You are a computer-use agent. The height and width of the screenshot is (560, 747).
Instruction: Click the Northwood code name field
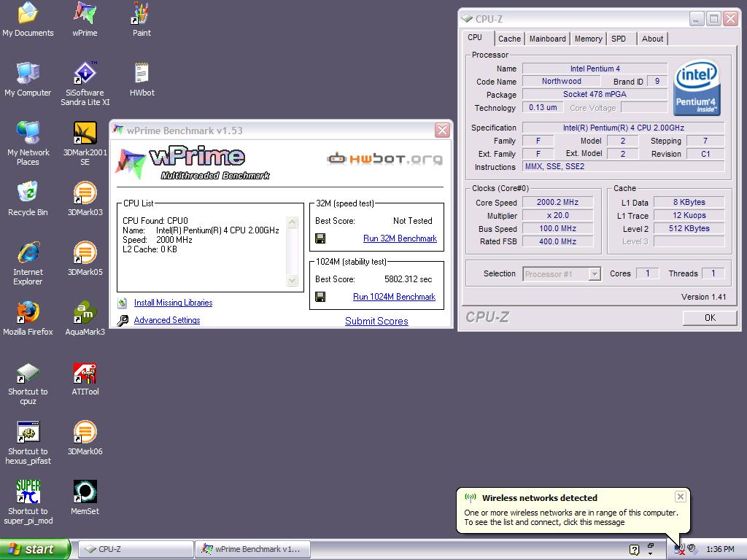point(561,82)
